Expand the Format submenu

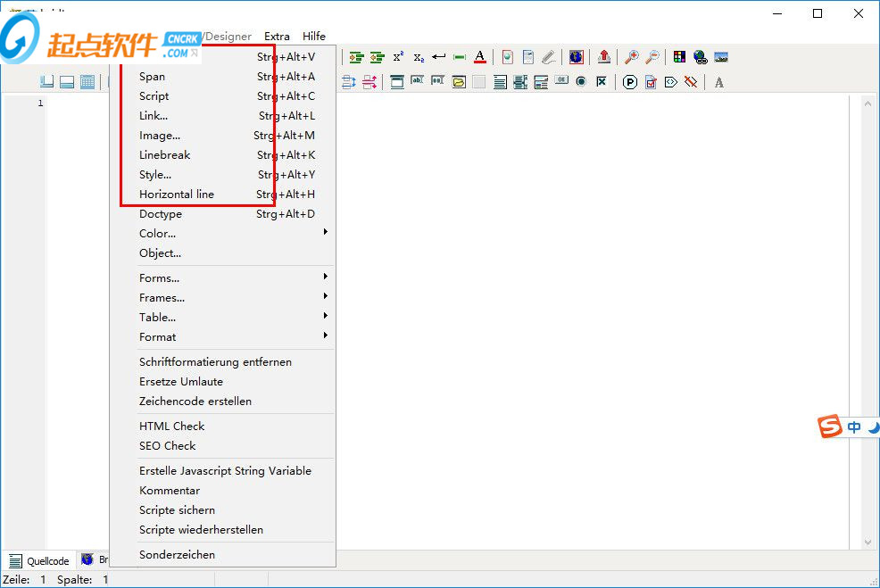(x=223, y=336)
